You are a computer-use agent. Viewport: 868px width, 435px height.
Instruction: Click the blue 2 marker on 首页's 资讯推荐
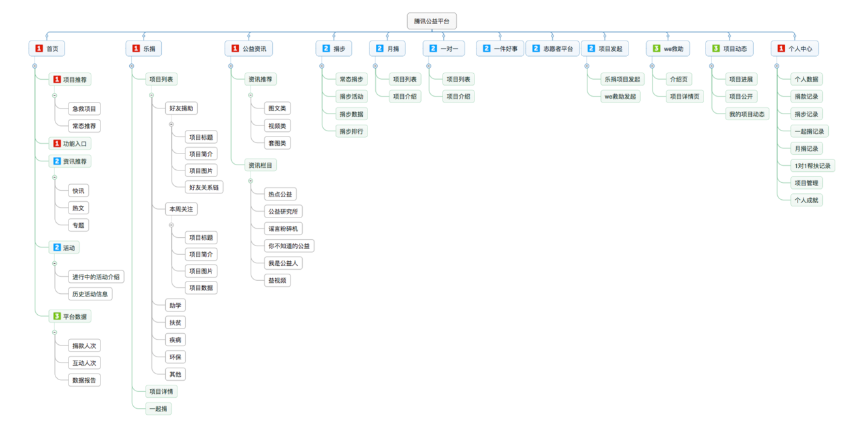coord(57,161)
